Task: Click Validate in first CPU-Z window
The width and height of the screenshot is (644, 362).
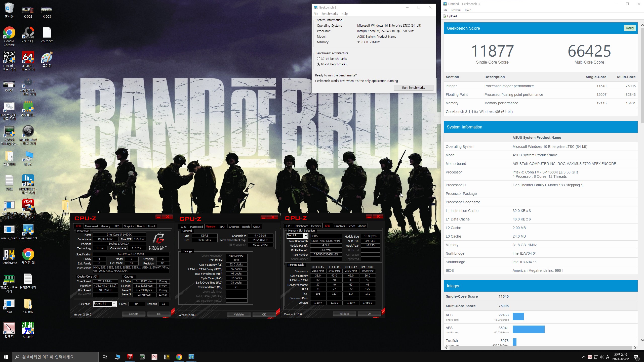Action: coord(134,314)
